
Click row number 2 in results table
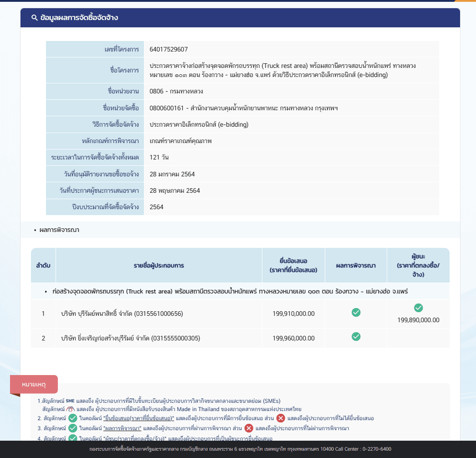pos(43,338)
